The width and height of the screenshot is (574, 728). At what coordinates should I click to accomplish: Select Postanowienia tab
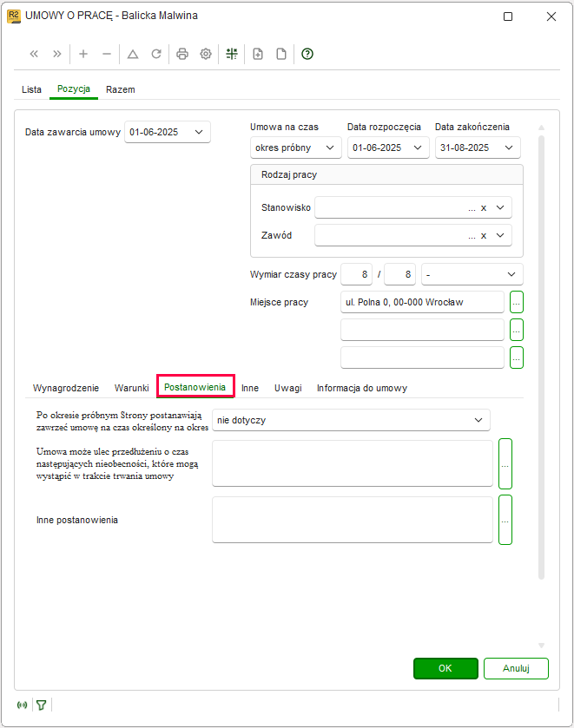coord(195,387)
